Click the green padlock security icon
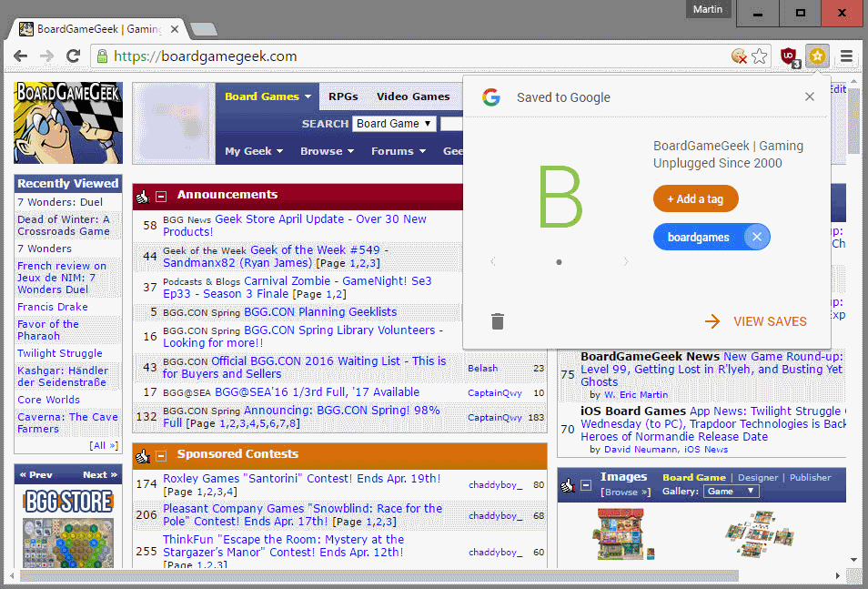 102,56
